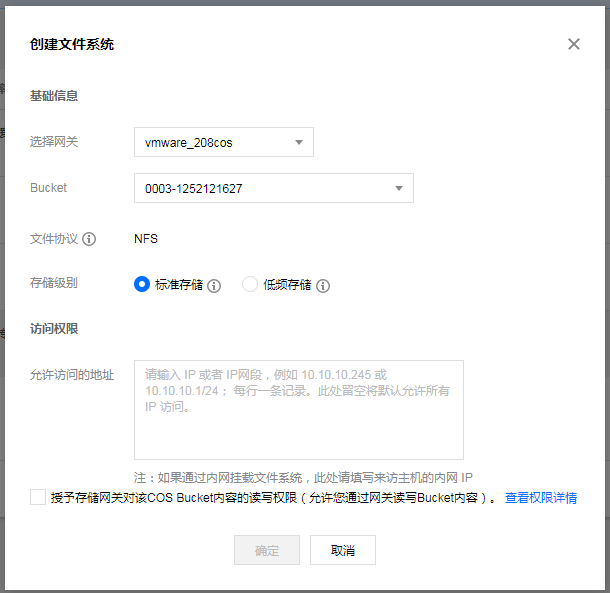The width and height of the screenshot is (610, 593).
Task: Show info icon next to 低频存储
Action: 323,286
